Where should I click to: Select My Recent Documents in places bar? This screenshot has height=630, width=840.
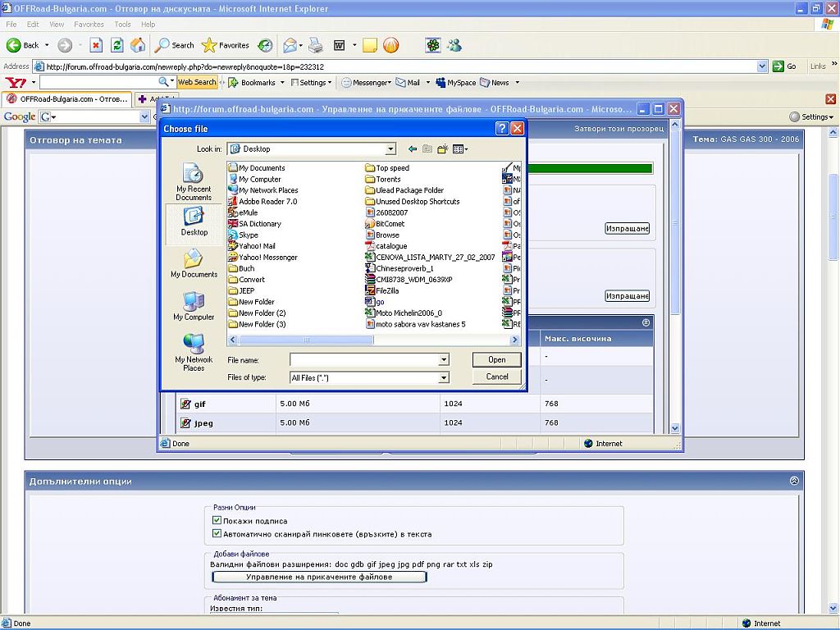pyautogui.click(x=194, y=182)
